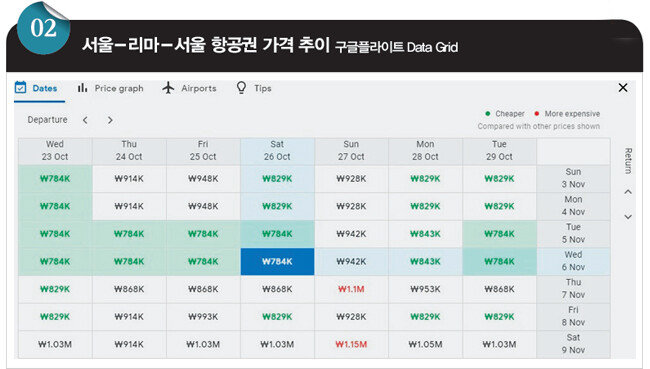The height and width of the screenshot is (369, 650).
Task: Choose ₩953K fare on Mon 28 Oct
Action: [425, 289]
